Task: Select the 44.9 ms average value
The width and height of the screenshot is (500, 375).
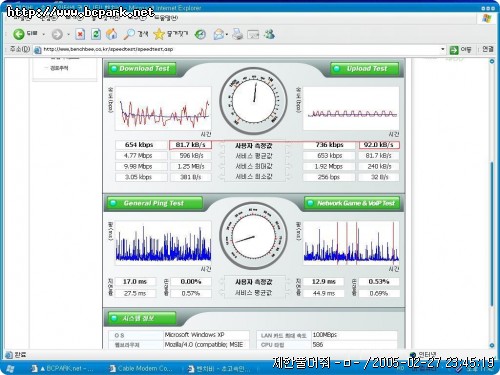Action: [323, 293]
